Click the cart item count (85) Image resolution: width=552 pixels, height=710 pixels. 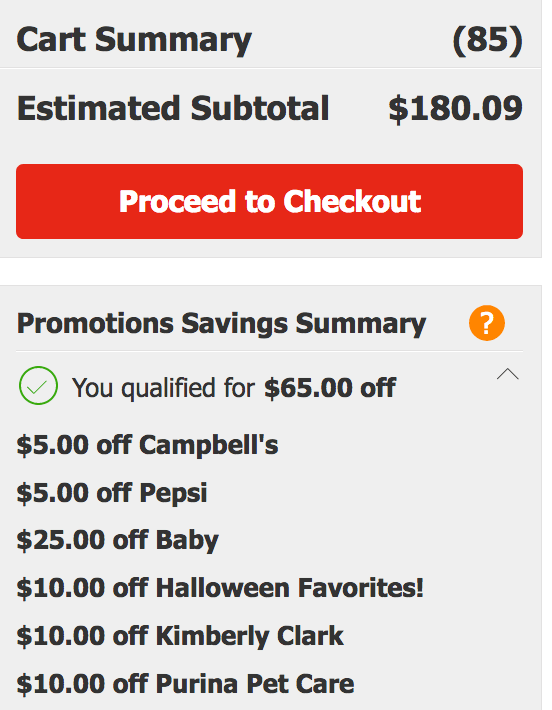(x=488, y=40)
